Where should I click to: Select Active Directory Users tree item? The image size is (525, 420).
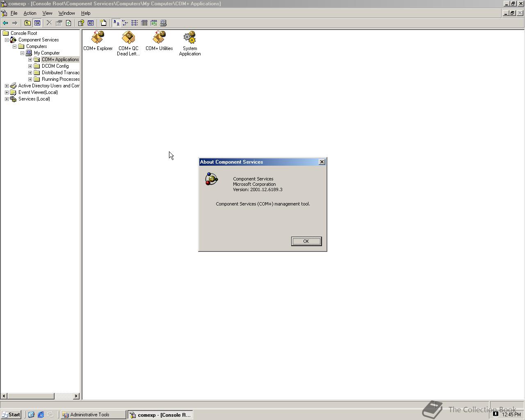pos(49,86)
